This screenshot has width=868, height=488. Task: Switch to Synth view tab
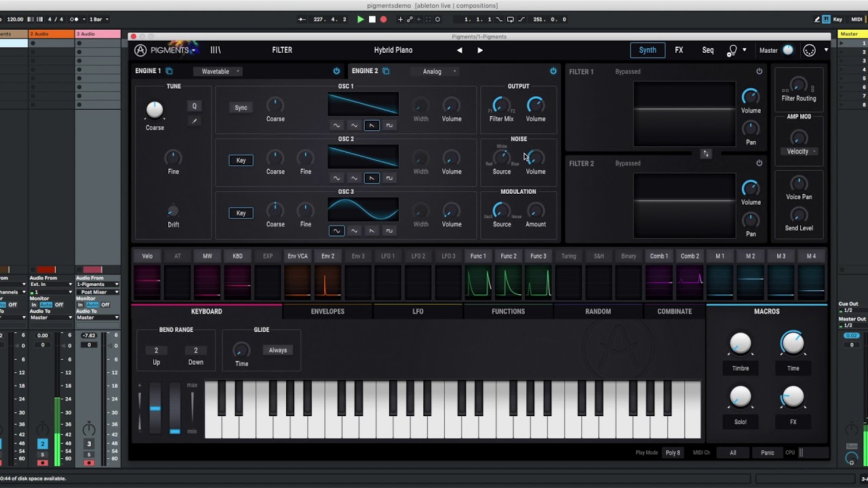point(648,50)
